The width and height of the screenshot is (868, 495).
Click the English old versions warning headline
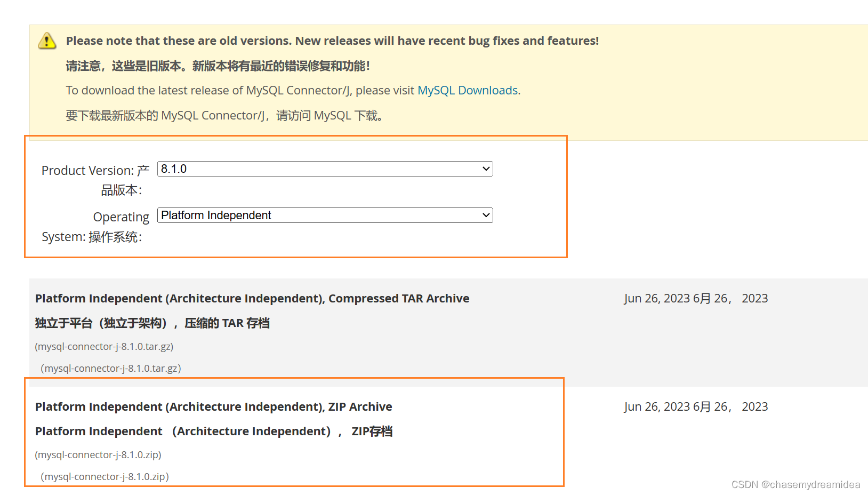pyautogui.click(x=332, y=41)
